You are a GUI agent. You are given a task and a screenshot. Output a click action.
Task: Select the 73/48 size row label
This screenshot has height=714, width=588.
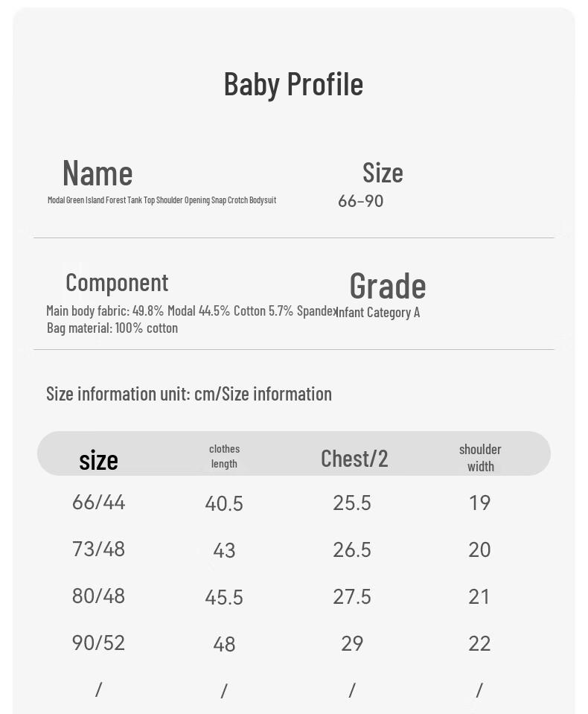(98, 549)
